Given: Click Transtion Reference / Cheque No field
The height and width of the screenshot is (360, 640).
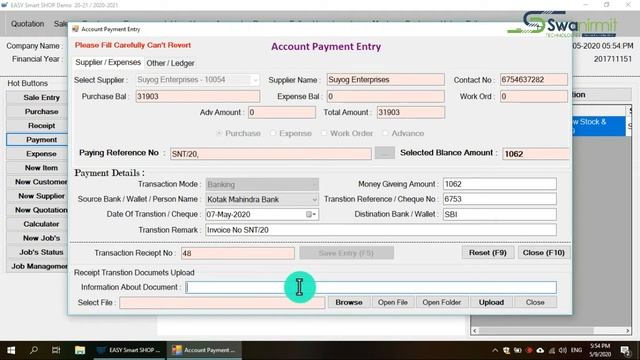Looking at the screenshot, I should coord(500,199).
